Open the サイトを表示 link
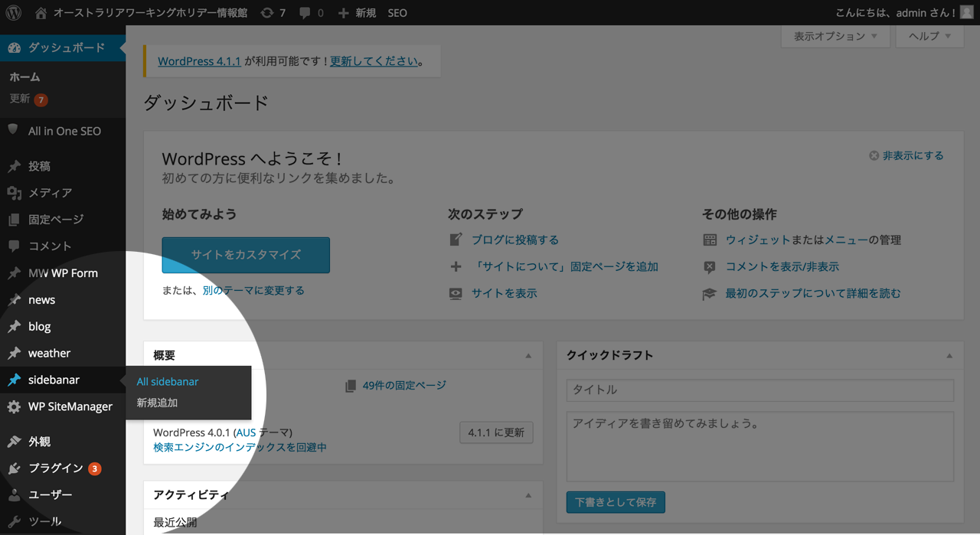 pos(505,293)
